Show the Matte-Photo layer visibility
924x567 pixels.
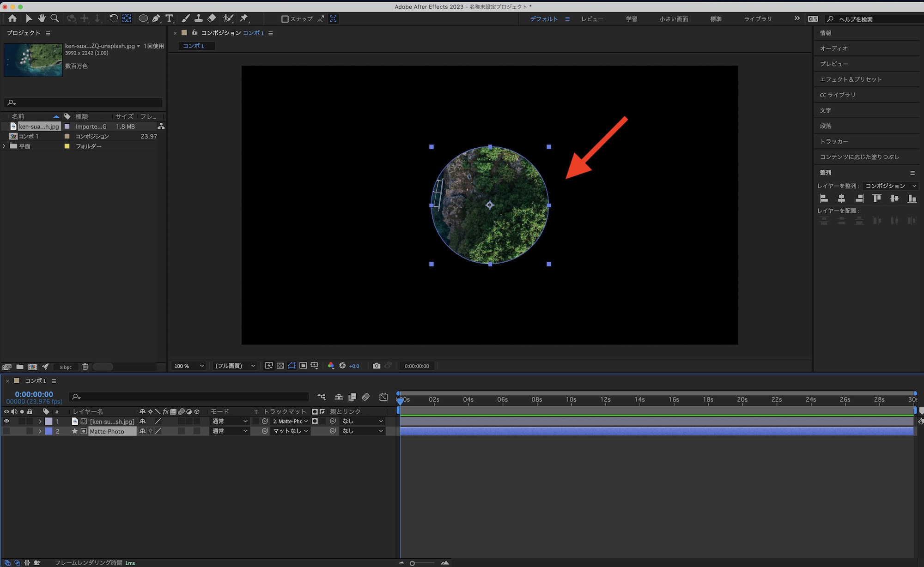coord(6,431)
